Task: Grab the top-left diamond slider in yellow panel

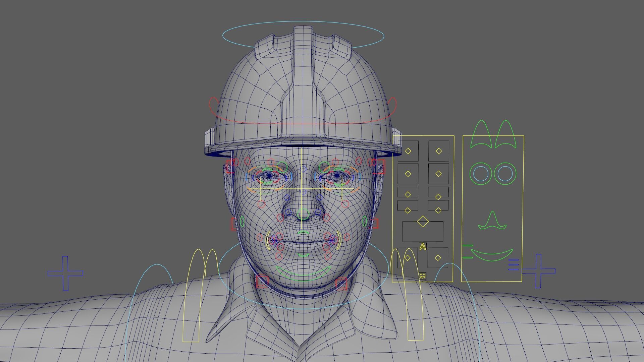Action: 408,151
